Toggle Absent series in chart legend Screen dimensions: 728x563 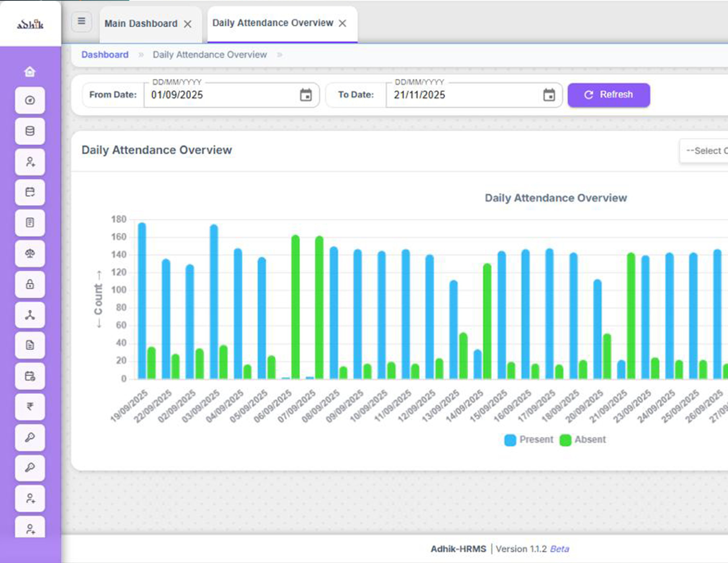[x=583, y=440]
